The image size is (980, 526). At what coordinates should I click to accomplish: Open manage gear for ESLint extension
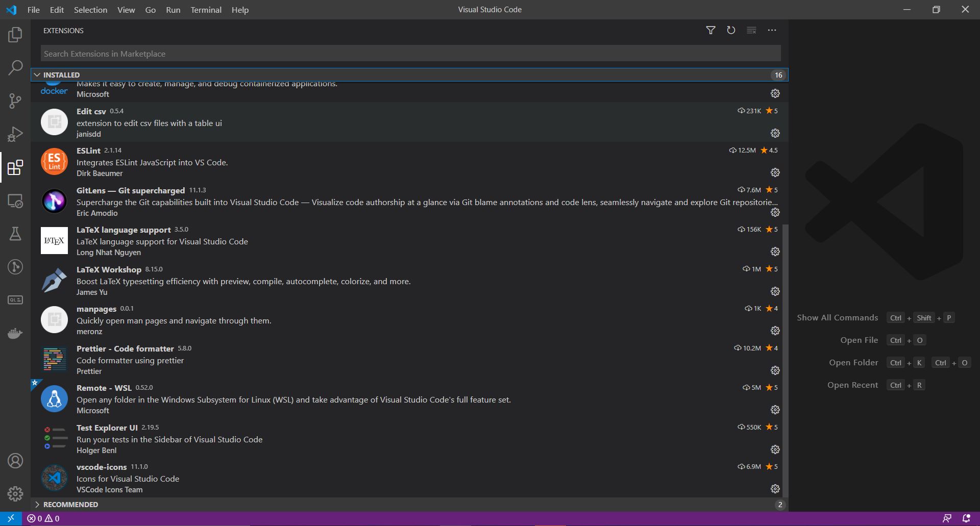pos(775,172)
